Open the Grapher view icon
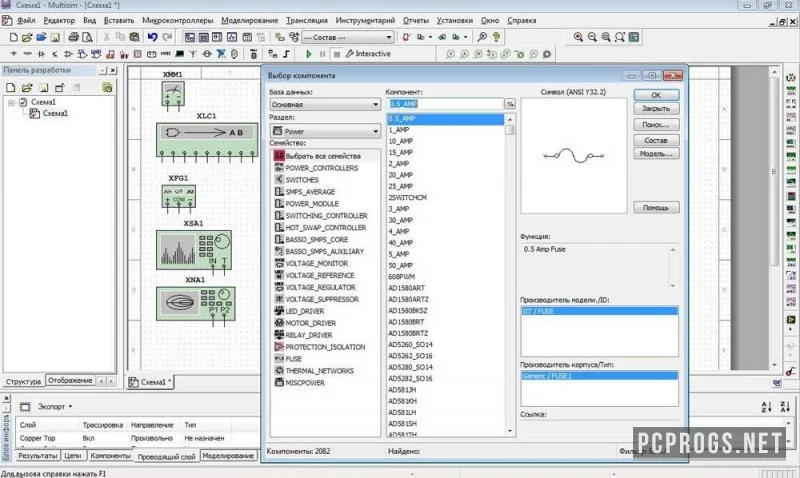Viewport: 800px width, 478px height. (x=232, y=37)
